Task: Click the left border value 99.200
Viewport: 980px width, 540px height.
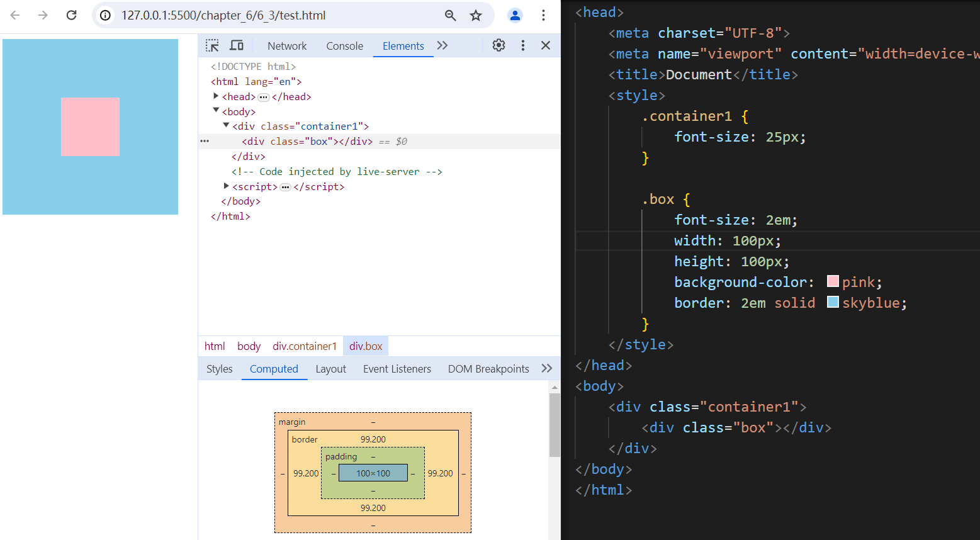Action: point(306,473)
